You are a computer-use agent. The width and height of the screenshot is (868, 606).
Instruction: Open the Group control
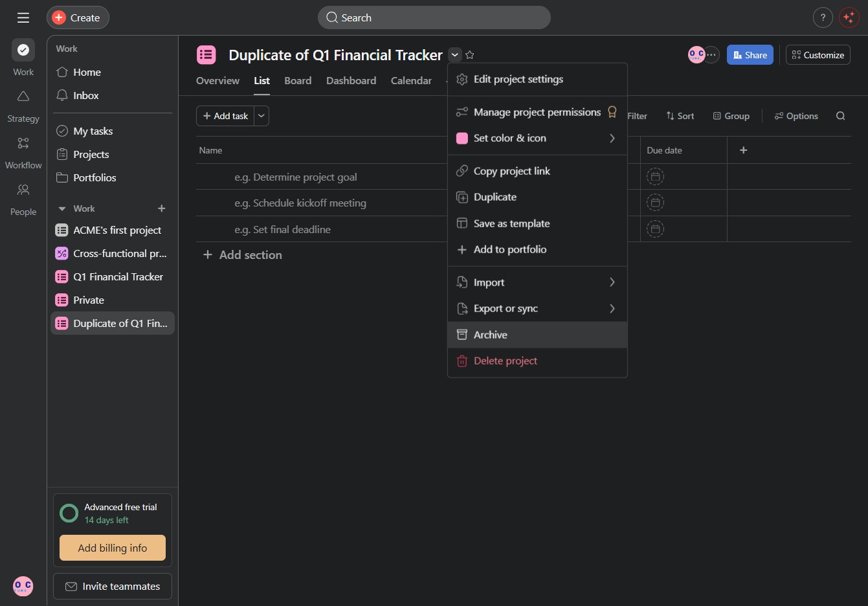(x=731, y=116)
